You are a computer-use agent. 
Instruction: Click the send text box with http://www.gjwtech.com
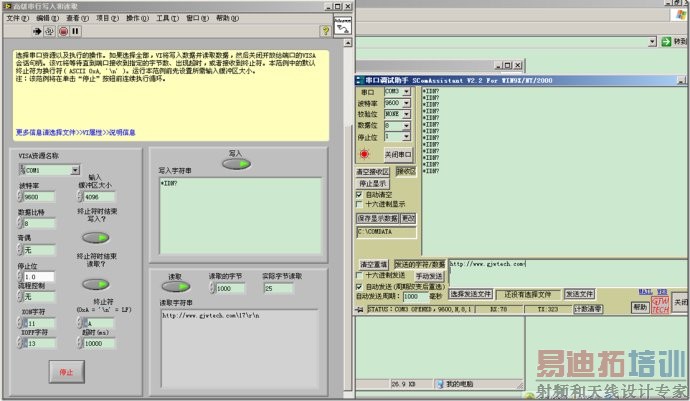tap(568, 272)
